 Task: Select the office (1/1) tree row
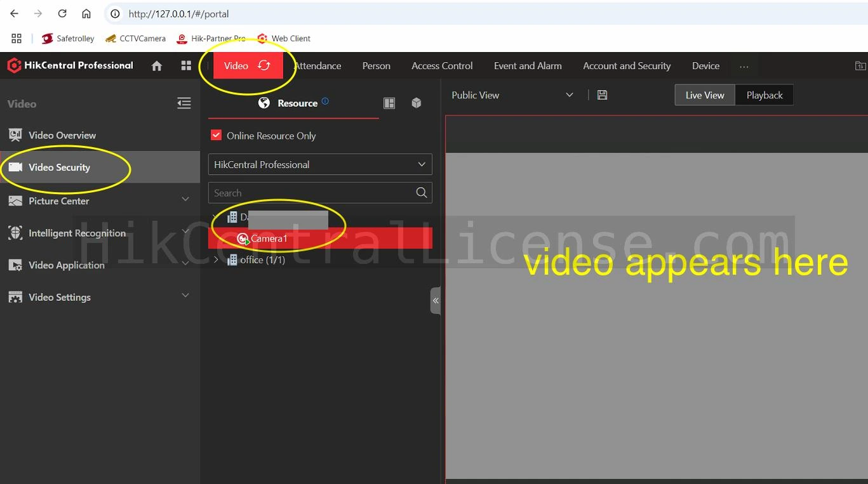[320, 259]
